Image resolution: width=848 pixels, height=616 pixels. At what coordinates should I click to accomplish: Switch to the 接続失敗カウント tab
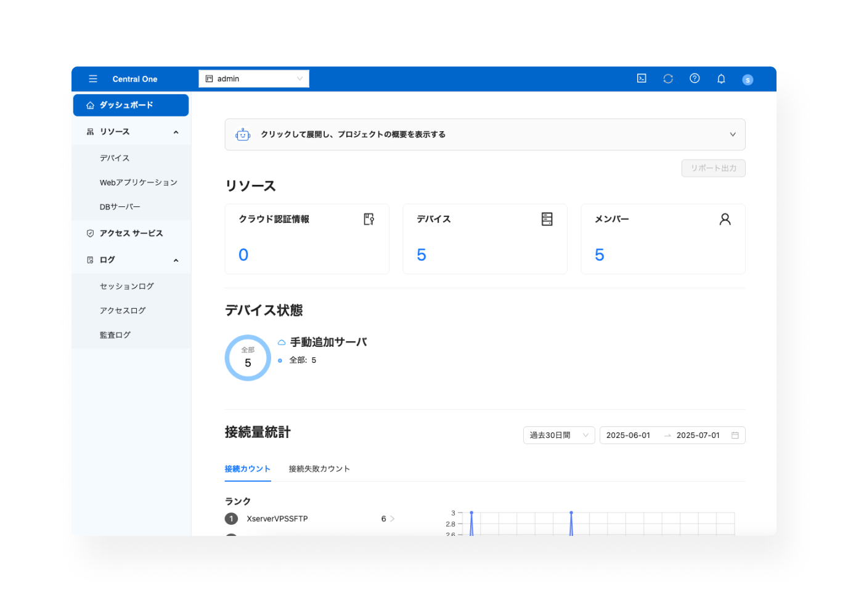(319, 469)
